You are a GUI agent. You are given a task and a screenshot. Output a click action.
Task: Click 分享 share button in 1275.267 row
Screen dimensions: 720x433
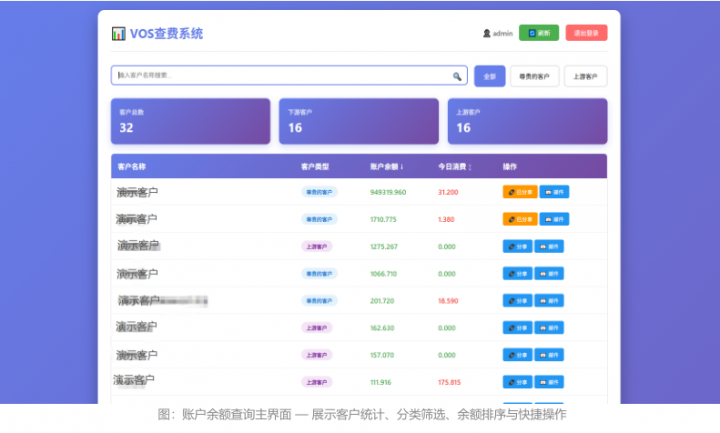coord(518,247)
